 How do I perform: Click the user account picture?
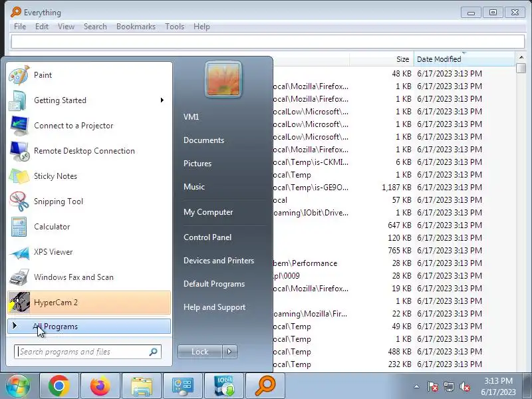pyautogui.click(x=223, y=79)
